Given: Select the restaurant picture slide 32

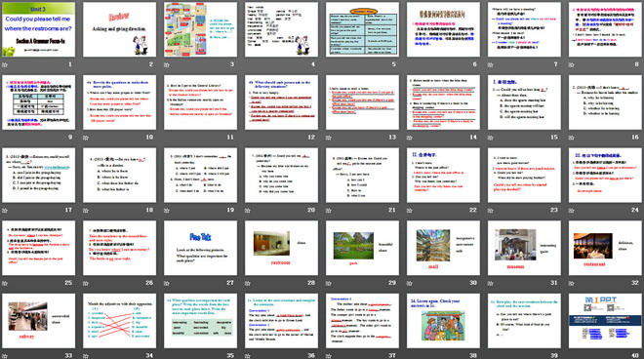Looking at the screenshot, I should click(605, 248).
